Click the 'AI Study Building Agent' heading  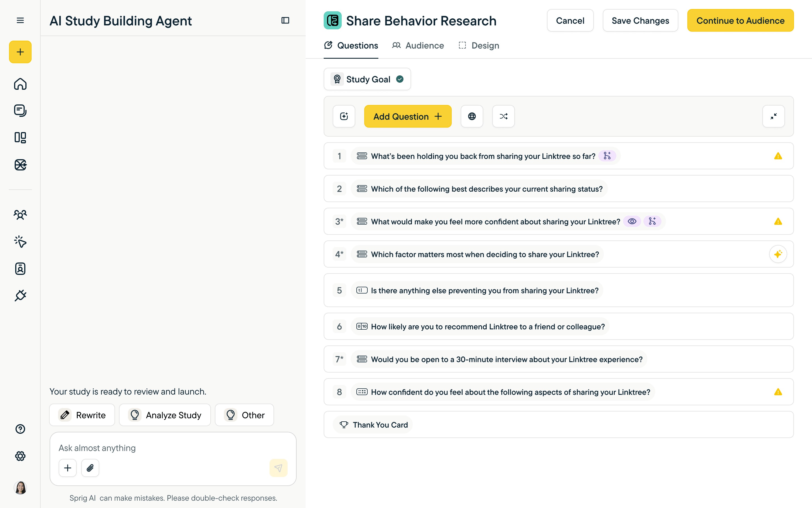click(120, 21)
